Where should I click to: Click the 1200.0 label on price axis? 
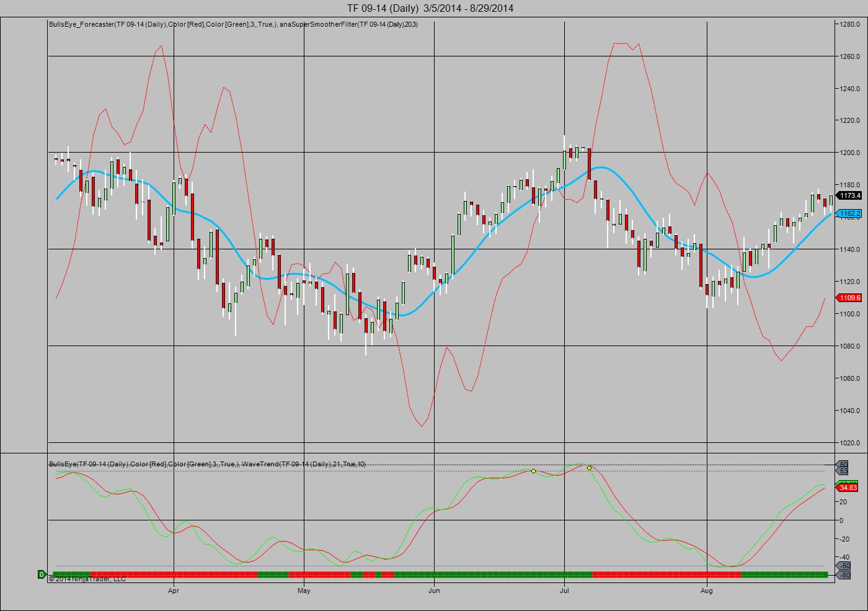[x=849, y=153]
